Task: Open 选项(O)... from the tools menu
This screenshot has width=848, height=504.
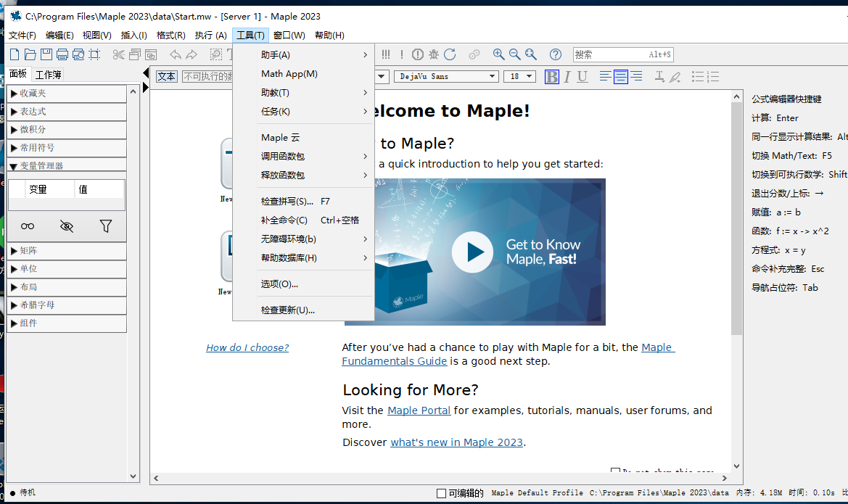Action: tap(303, 284)
